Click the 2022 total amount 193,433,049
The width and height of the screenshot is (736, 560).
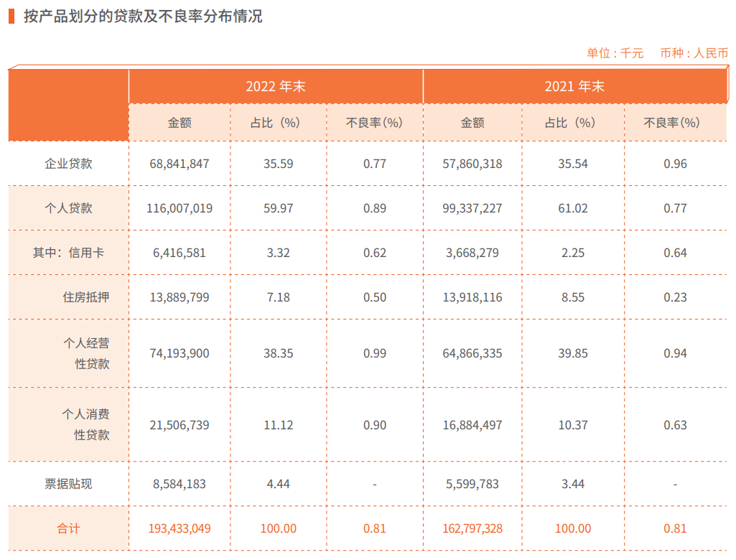(x=180, y=528)
